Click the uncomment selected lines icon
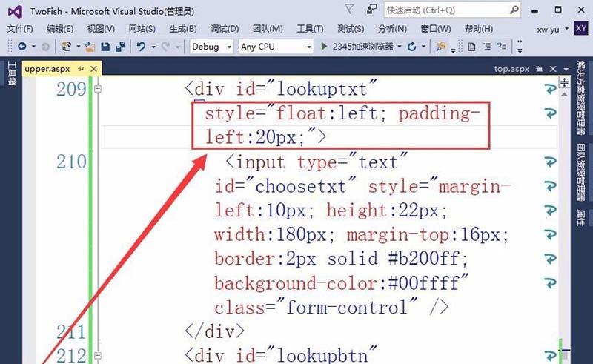This screenshot has height=364, width=593. 502,47
